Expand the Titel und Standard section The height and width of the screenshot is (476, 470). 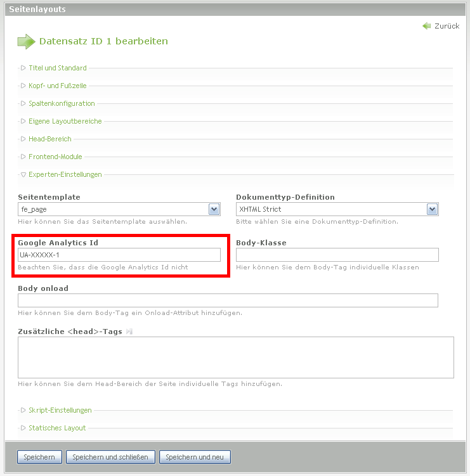click(57, 68)
